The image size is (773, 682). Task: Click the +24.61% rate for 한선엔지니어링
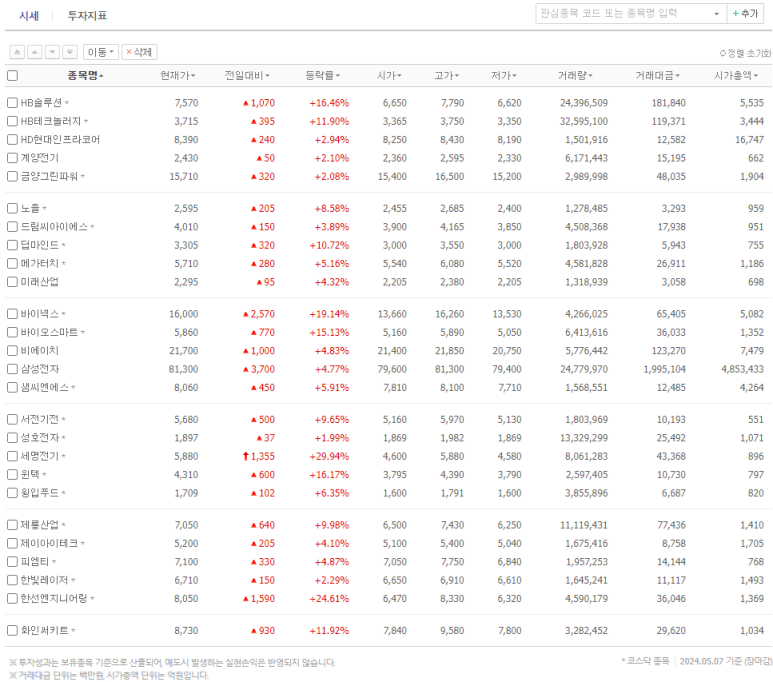point(329,598)
